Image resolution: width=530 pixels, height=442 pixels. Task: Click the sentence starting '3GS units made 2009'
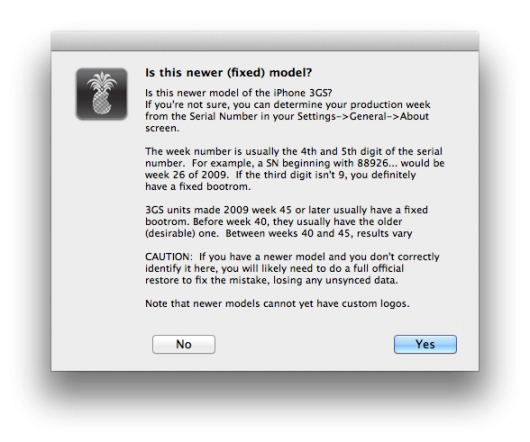tap(287, 216)
